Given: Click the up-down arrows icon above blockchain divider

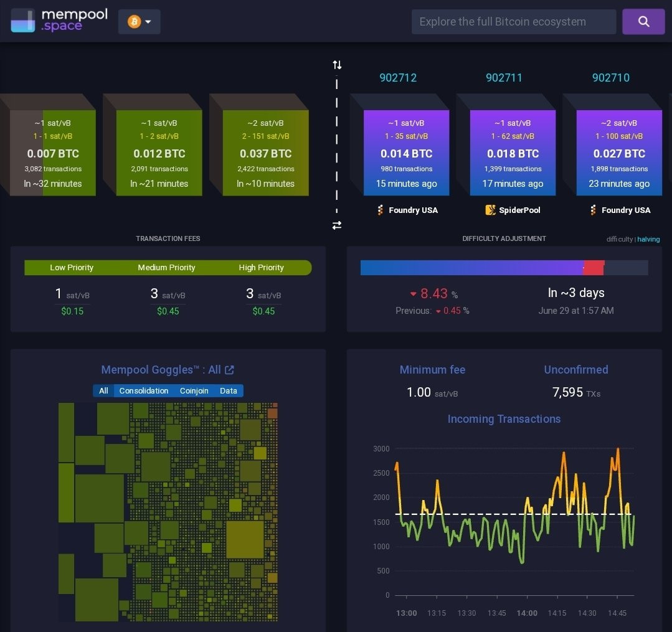Looking at the screenshot, I should [x=337, y=65].
